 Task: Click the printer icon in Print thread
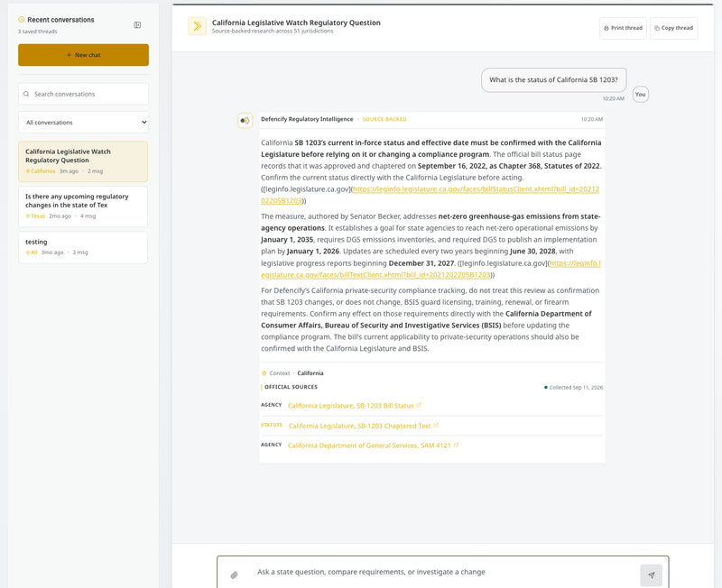pyautogui.click(x=606, y=28)
